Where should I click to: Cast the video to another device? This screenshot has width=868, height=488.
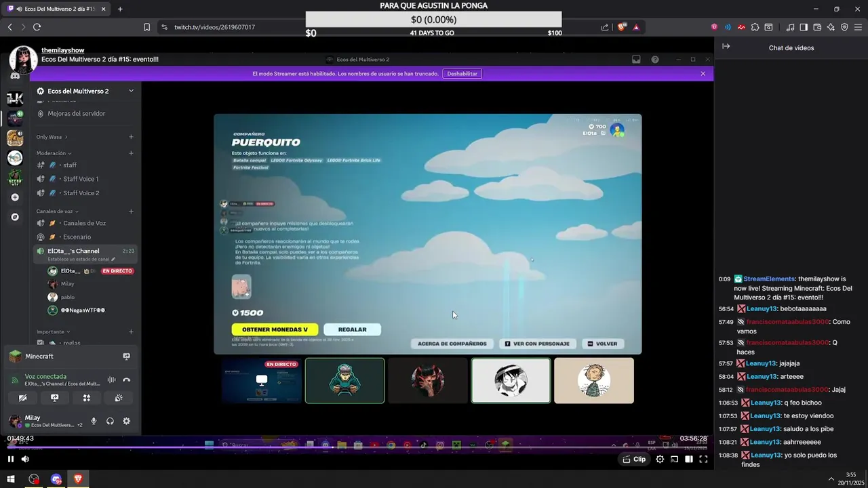pyautogui.click(x=674, y=459)
